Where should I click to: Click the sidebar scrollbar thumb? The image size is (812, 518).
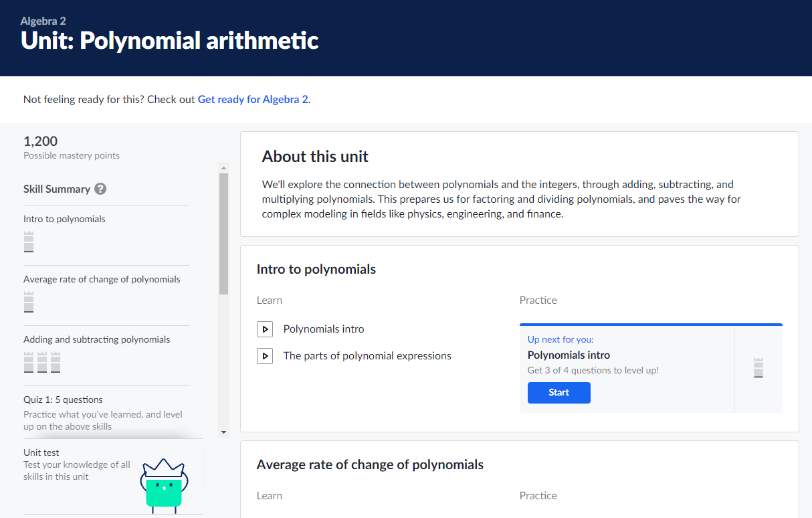coord(223,234)
